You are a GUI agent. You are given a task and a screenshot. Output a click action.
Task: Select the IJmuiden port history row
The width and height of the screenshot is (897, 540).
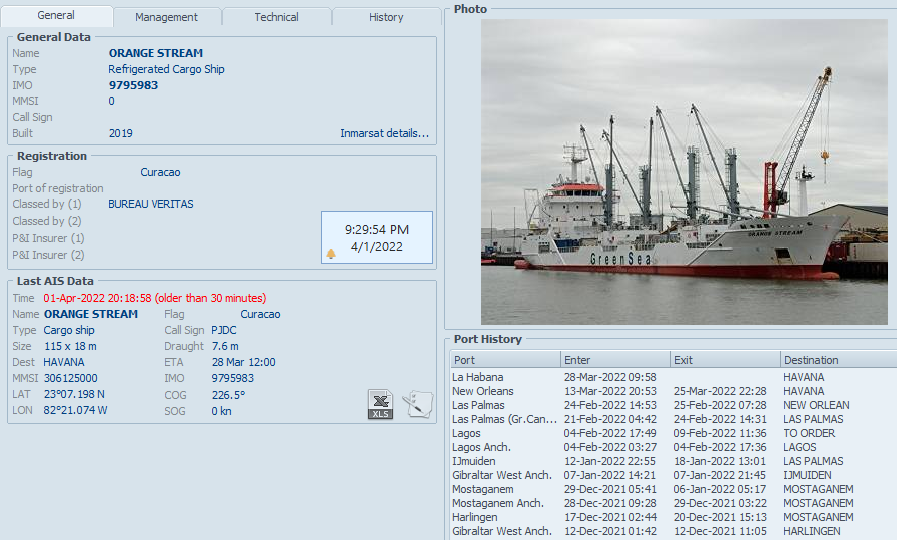tap(673, 461)
